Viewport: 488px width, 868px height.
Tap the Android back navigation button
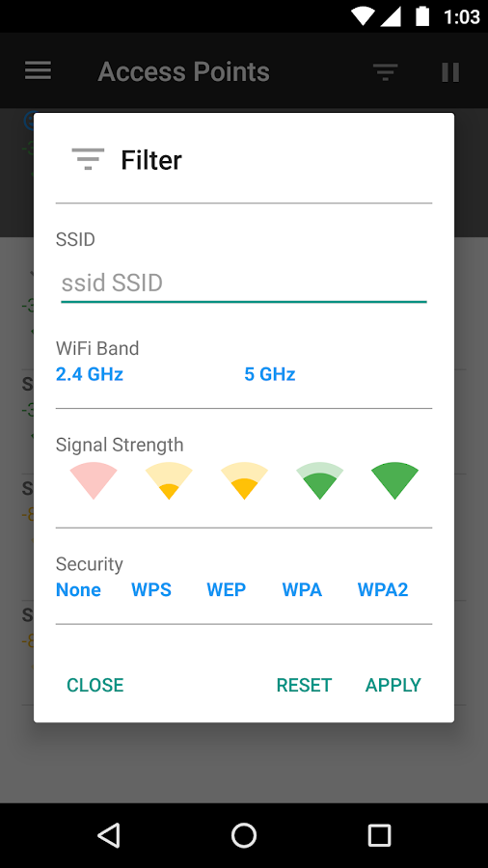(108, 835)
